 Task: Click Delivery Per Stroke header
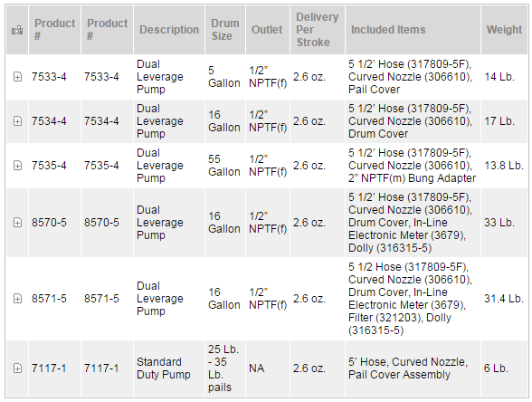pos(318,30)
